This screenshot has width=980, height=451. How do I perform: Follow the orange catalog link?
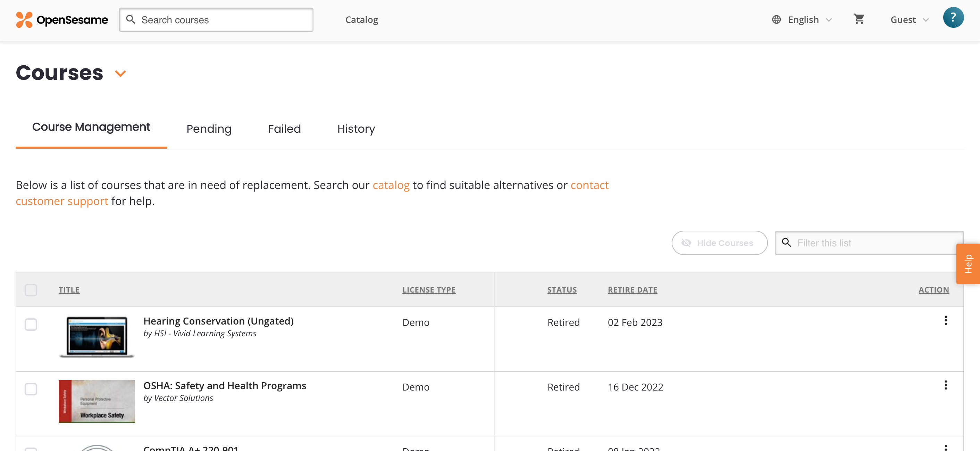391,185
